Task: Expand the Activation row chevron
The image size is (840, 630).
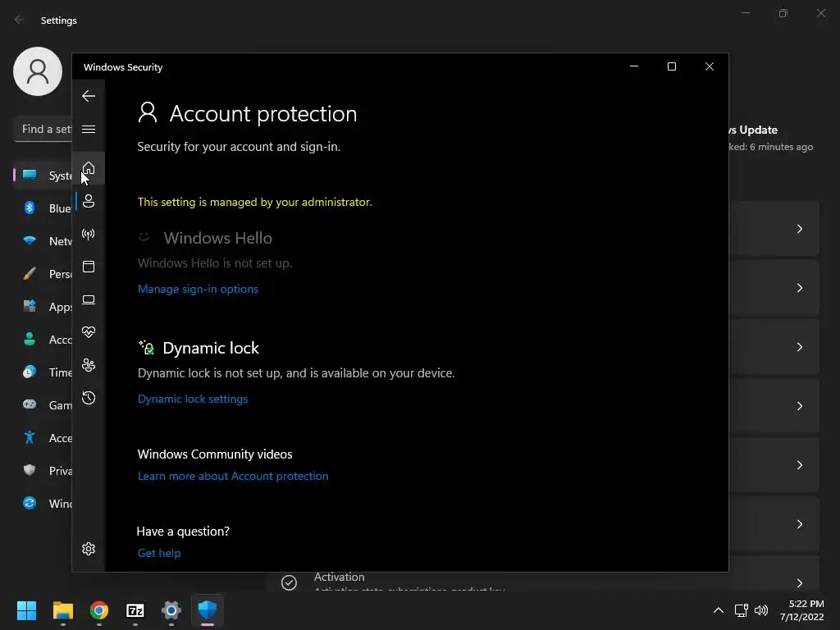Action: (x=799, y=583)
